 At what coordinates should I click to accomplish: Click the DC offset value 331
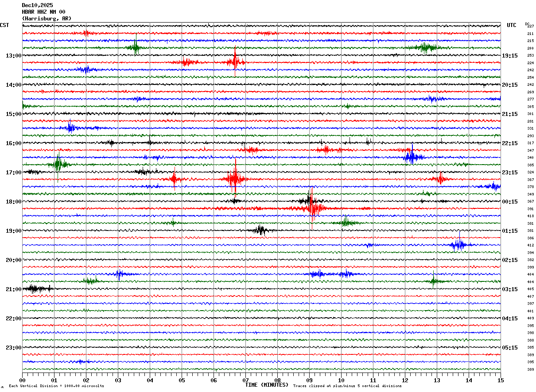coord(530,129)
